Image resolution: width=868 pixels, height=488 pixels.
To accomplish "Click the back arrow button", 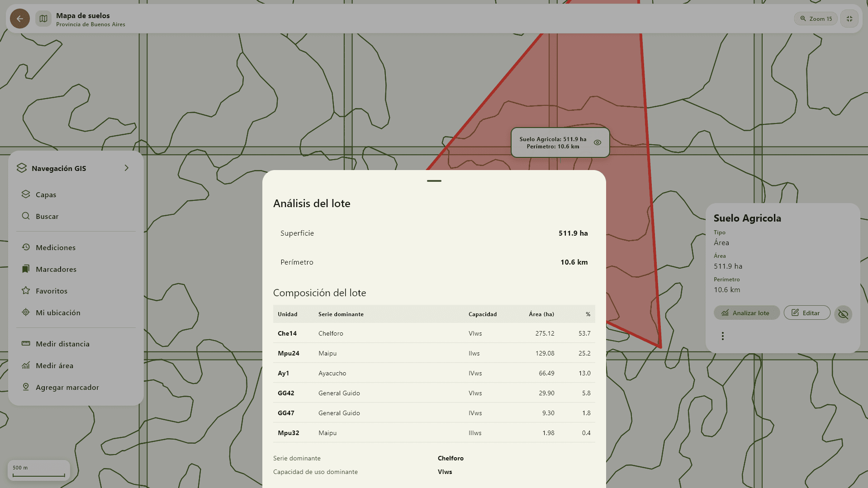I will 20,19.
